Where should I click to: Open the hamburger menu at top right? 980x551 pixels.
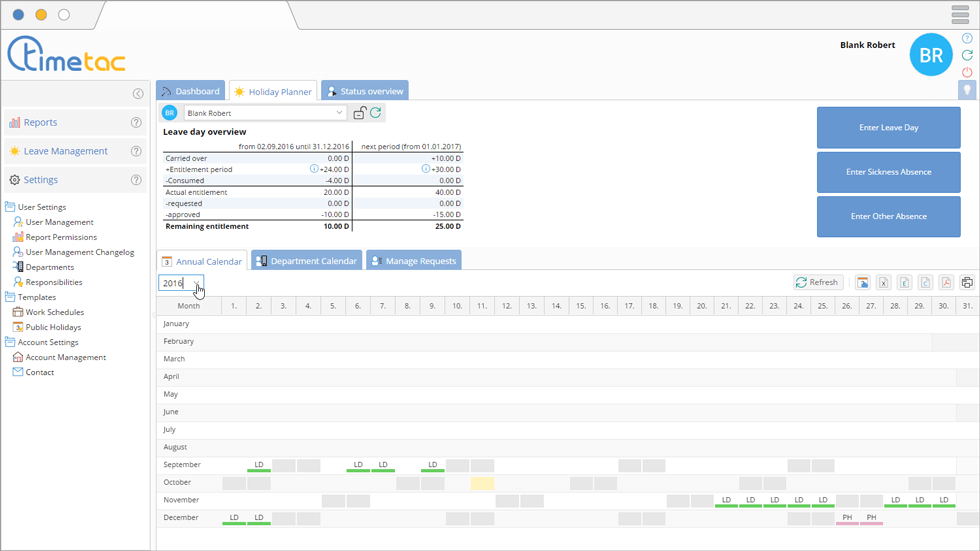pyautogui.click(x=960, y=15)
